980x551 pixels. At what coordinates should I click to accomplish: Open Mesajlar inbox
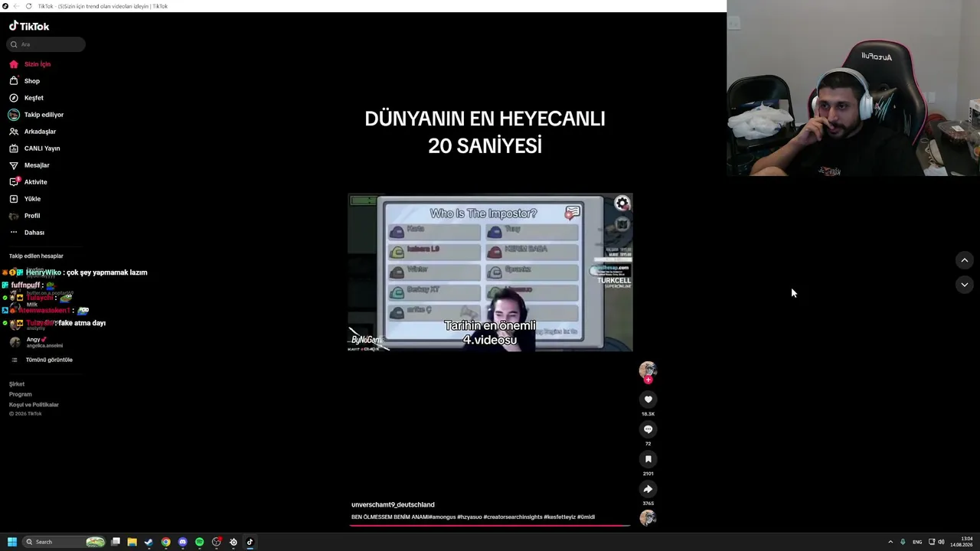click(30, 165)
